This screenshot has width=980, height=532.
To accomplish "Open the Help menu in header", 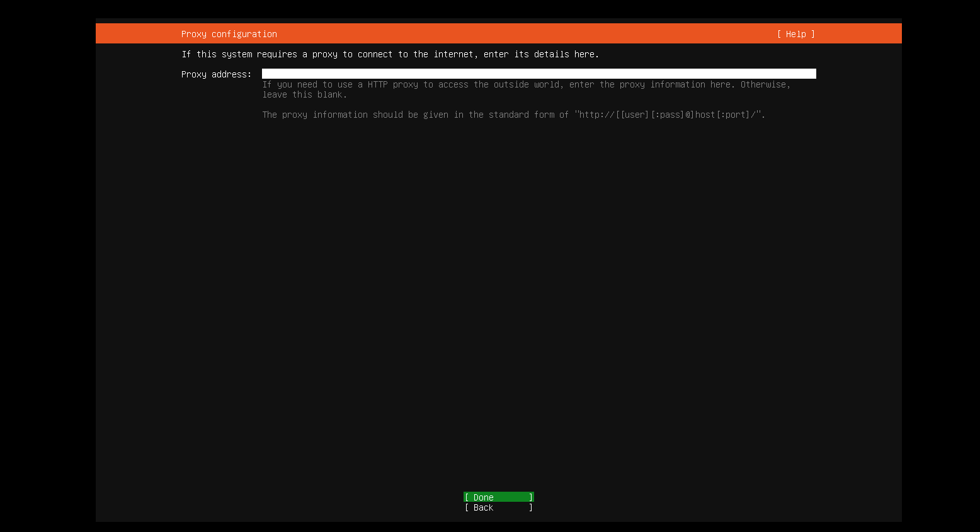I will click(x=795, y=34).
